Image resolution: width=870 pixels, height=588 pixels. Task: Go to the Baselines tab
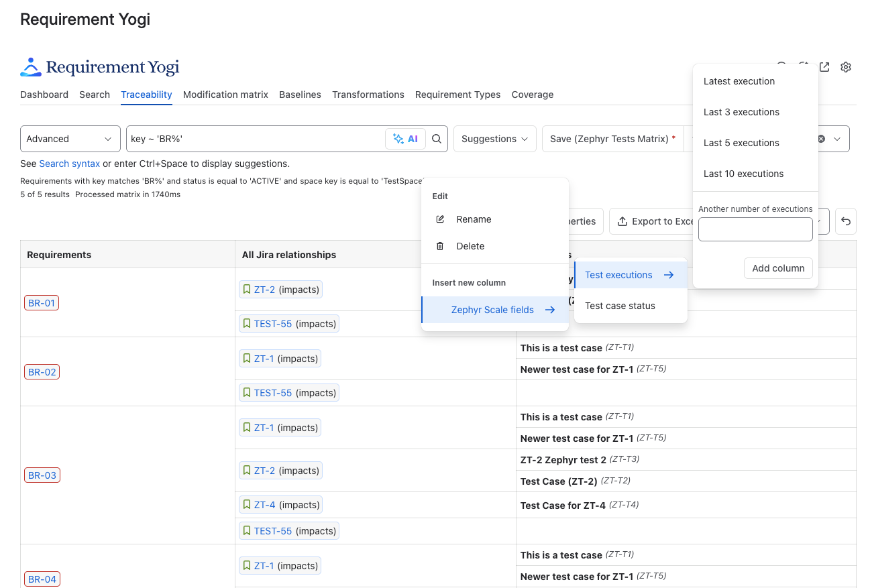(300, 95)
